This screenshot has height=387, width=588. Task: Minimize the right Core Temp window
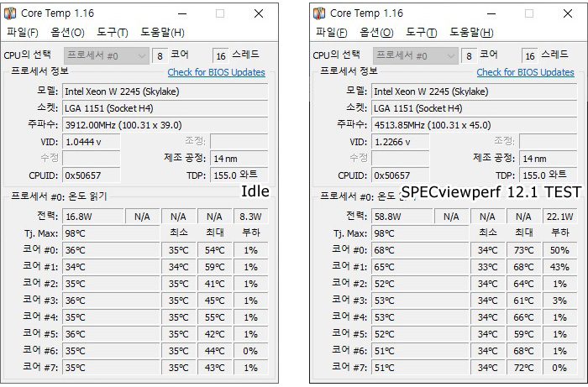click(491, 14)
